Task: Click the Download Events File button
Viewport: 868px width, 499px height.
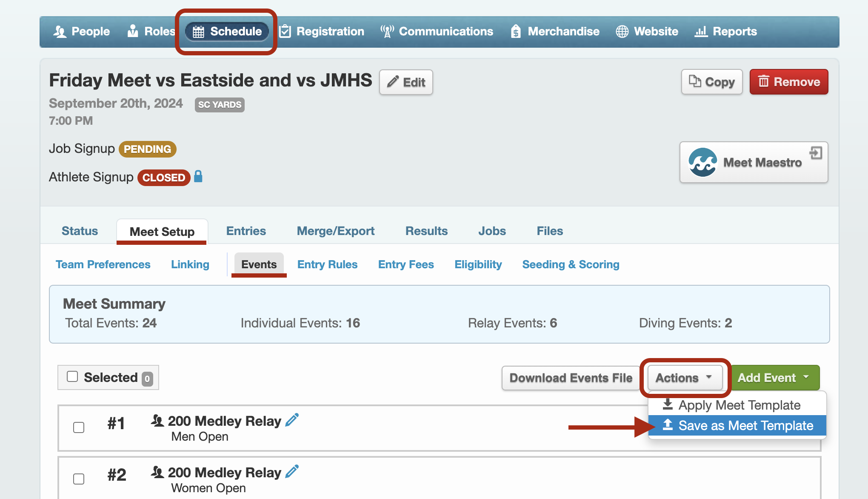Action: 571,378
